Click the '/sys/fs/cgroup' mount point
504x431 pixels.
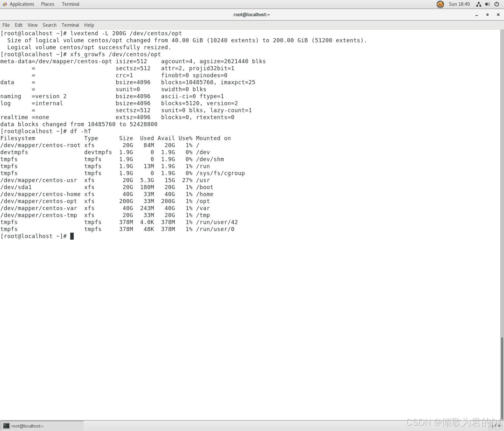point(220,173)
